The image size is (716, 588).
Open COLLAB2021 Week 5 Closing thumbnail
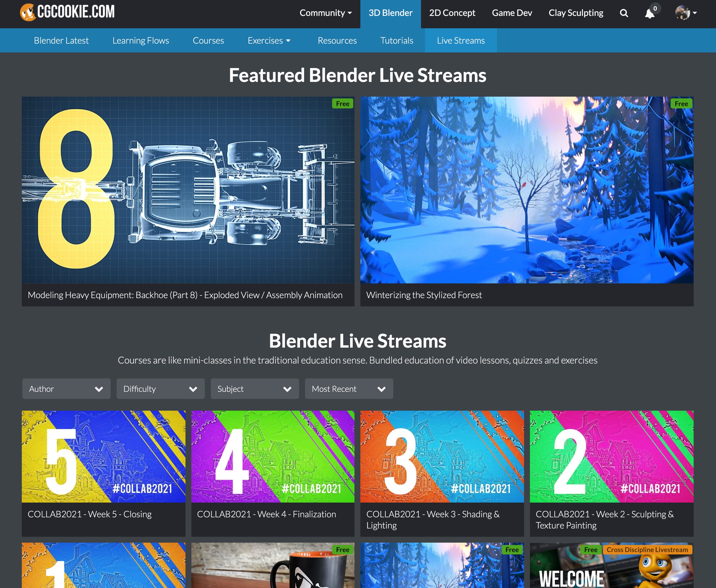103,456
